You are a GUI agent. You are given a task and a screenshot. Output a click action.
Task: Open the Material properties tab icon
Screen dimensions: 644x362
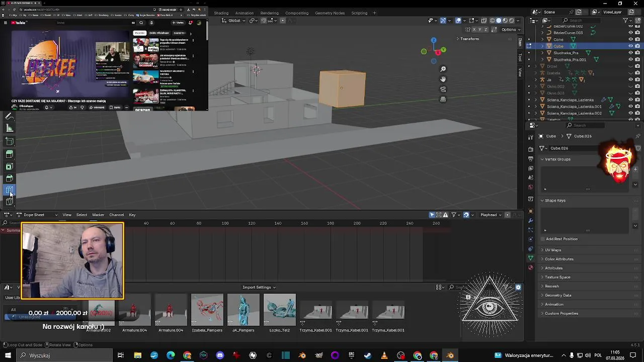click(530, 267)
